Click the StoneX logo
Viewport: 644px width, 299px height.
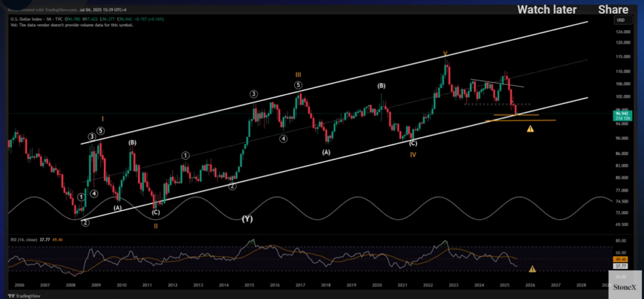625,288
